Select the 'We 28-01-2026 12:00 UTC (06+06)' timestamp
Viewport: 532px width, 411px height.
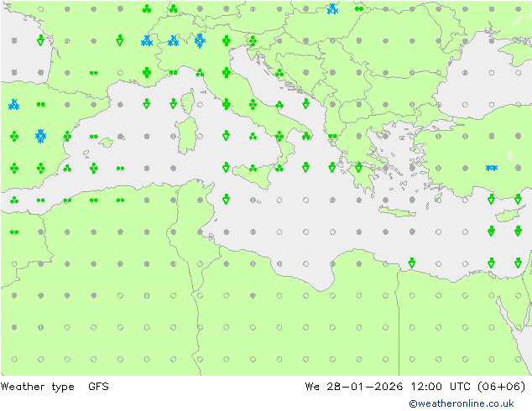coord(415,387)
